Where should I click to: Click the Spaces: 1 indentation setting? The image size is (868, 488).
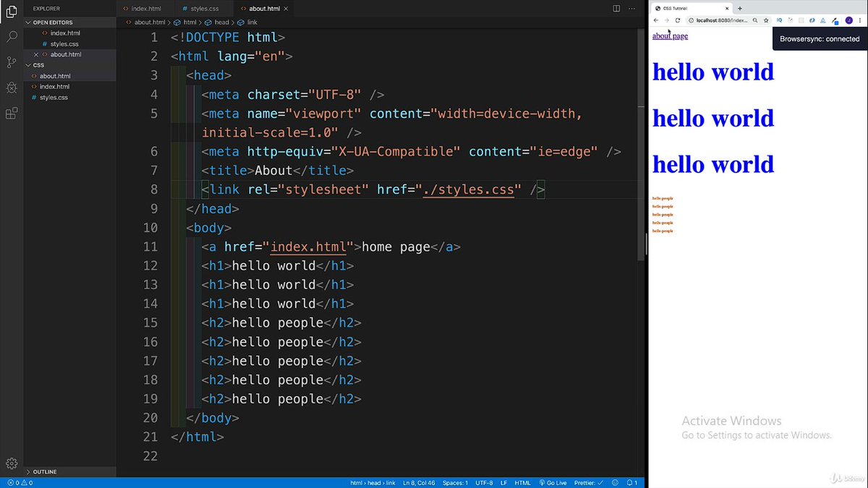(455, 482)
